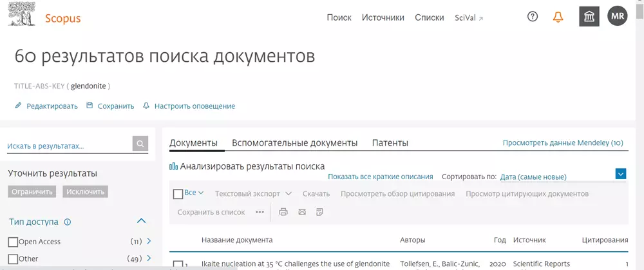Click Сохранить search link

[116, 106]
